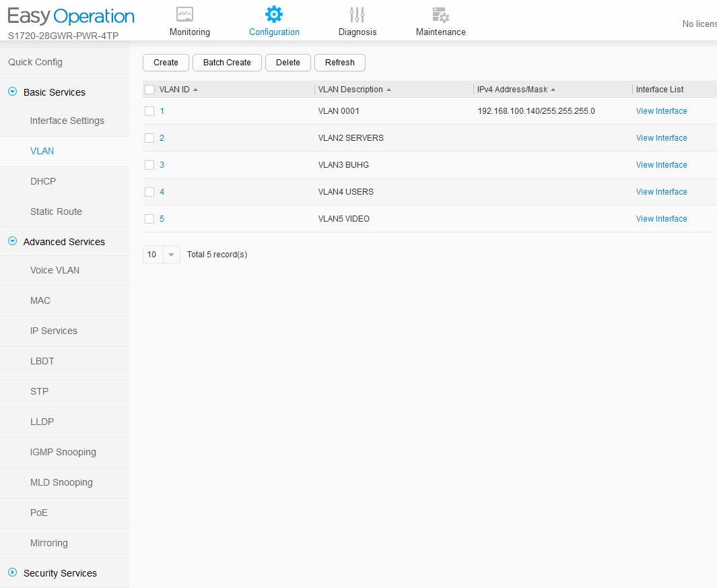Open the STP settings
717x588 pixels.
pyautogui.click(x=39, y=391)
